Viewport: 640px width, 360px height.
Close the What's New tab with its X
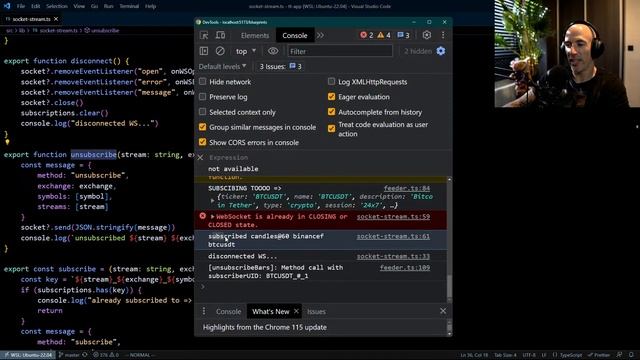(x=296, y=311)
